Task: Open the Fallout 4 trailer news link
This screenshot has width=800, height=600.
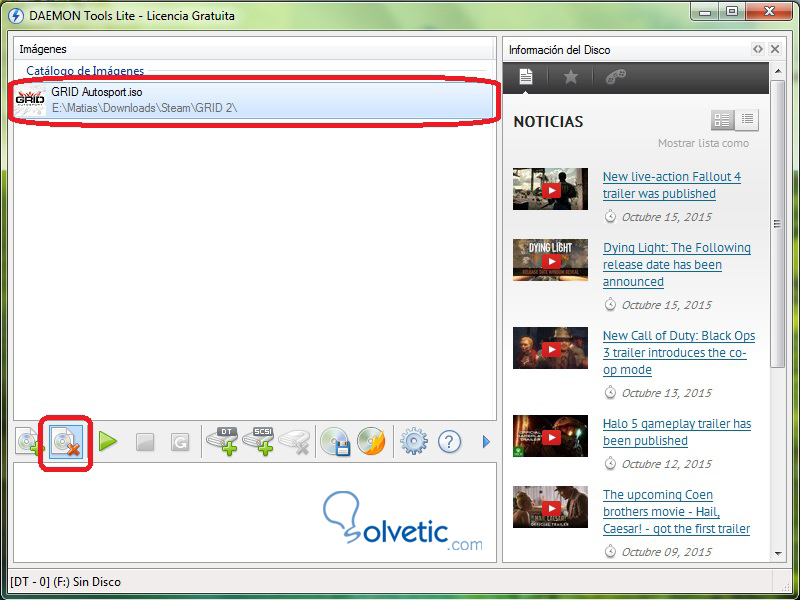Action: pos(671,185)
